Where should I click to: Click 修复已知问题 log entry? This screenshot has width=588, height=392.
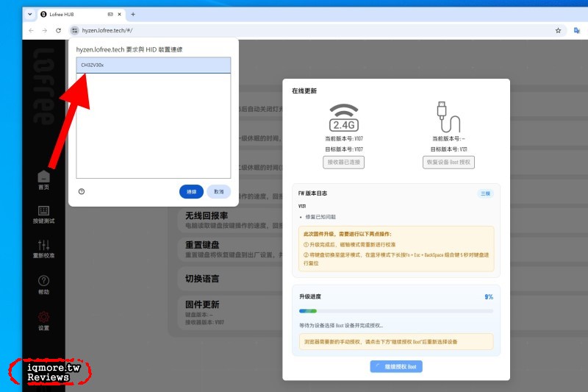point(320,217)
